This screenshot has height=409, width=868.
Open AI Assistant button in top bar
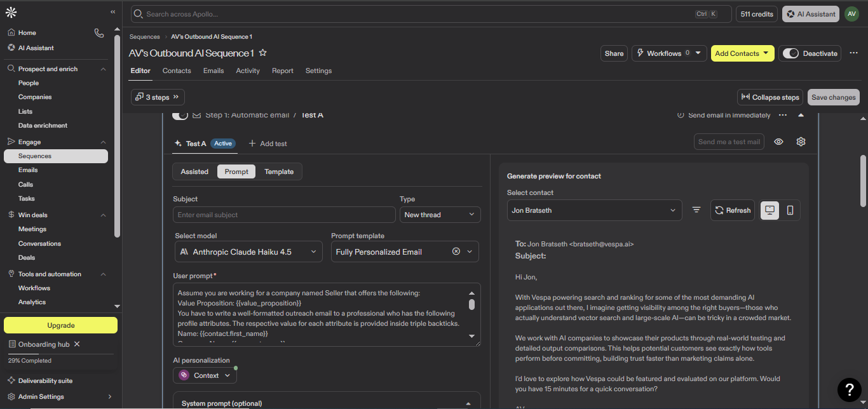pyautogui.click(x=811, y=14)
